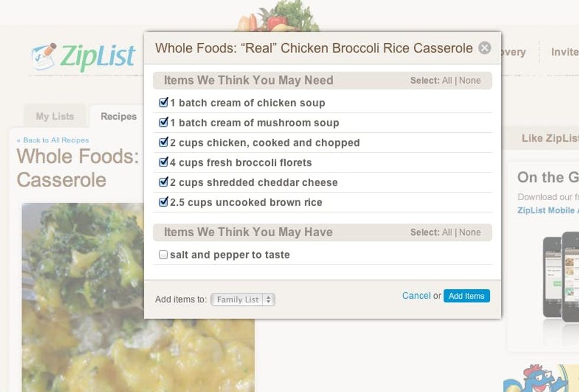Image resolution: width=579 pixels, height=392 pixels.
Task: Check salt and pepper to taste
Action: (x=164, y=255)
